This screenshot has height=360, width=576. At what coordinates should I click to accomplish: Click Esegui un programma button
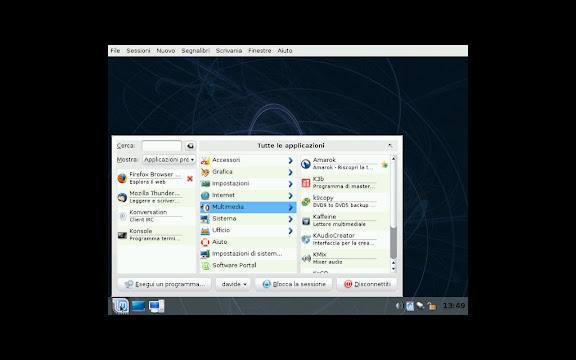pos(164,284)
